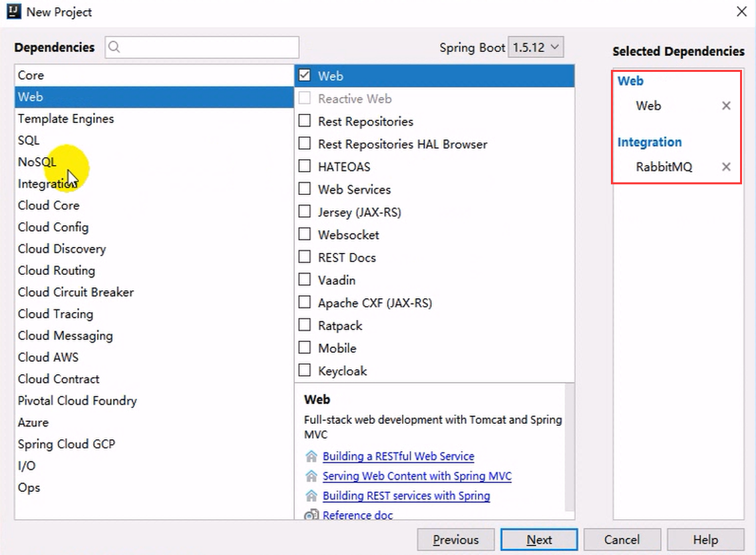Close the New Project dialog
Screen dimensions: 756x555
point(741,11)
